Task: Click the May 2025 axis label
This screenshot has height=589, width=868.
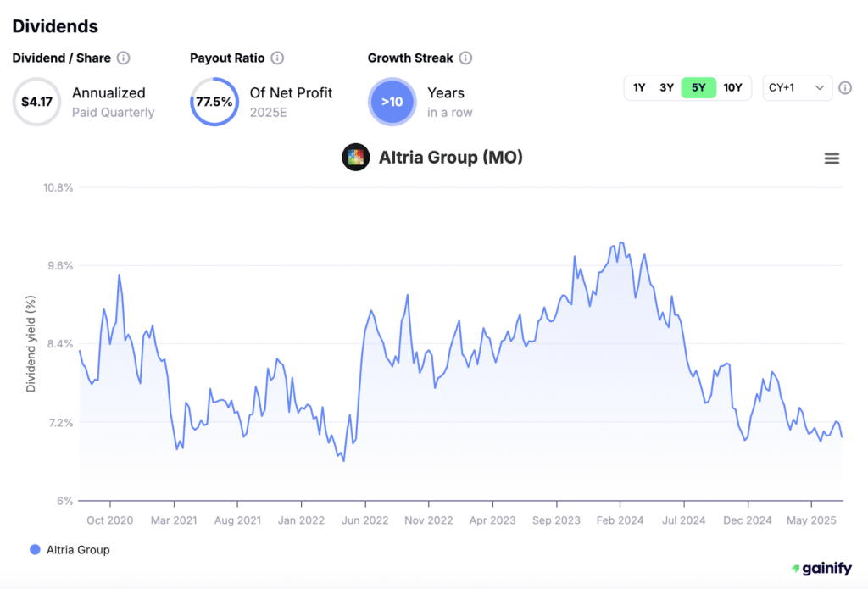Action: [x=811, y=520]
